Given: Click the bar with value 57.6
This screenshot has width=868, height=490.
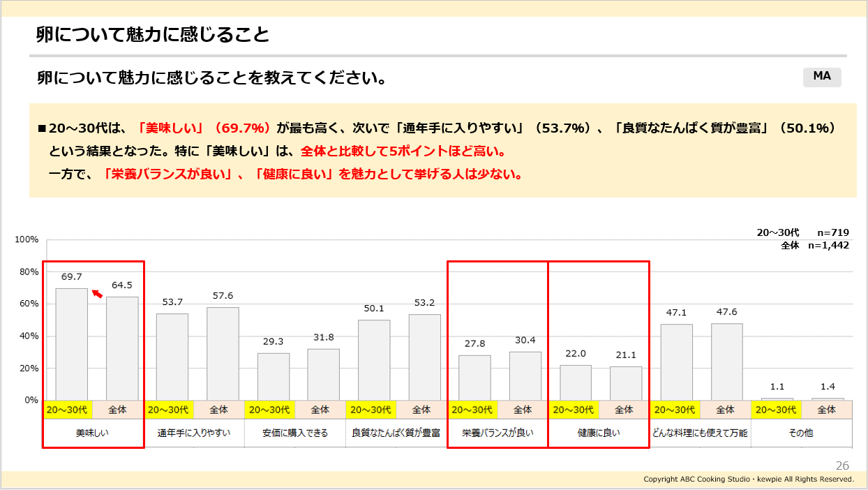Looking at the screenshot, I should pyautogui.click(x=223, y=354).
